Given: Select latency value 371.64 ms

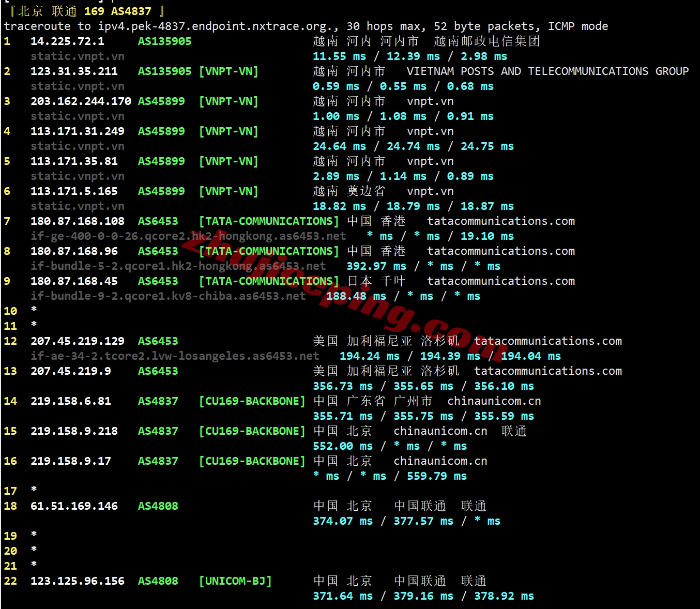Looking at the screenshot, I should pyautogui.click(x=343, y=596).
